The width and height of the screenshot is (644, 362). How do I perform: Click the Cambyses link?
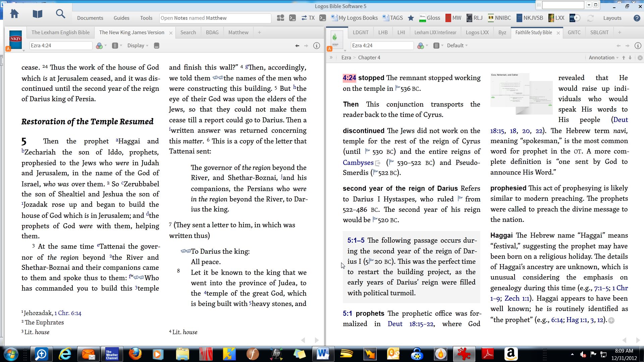tap(358, 163)
